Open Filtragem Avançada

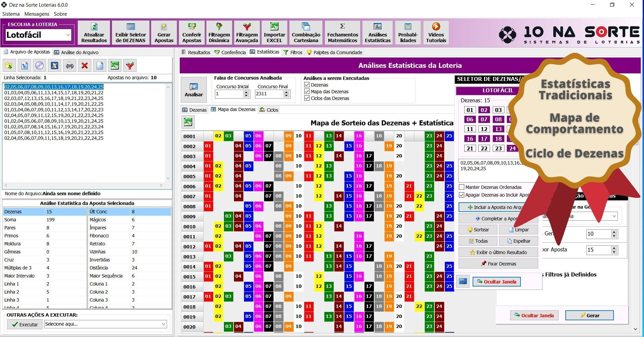[x=247, y=33]
